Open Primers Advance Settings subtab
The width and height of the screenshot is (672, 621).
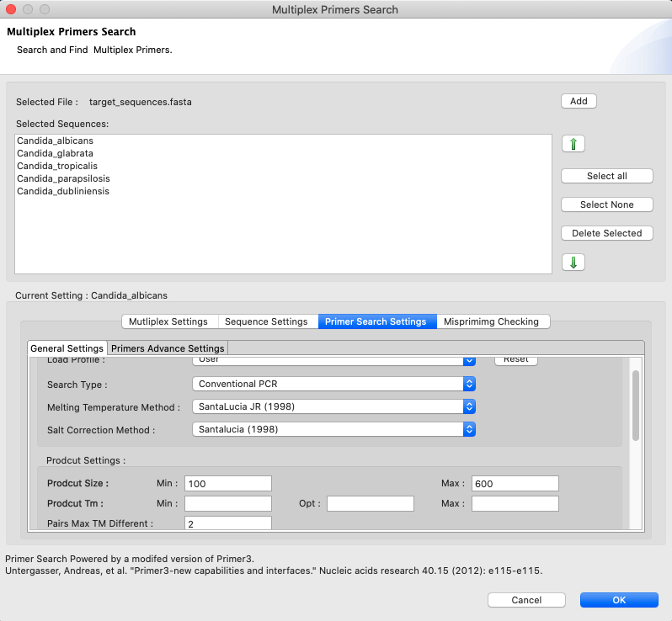pos(168,348)
